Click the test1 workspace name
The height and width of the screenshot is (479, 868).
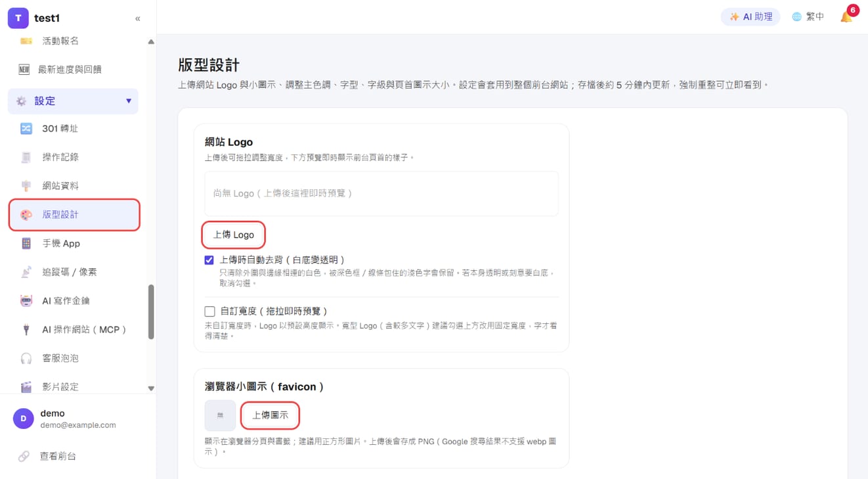[47, 18]
